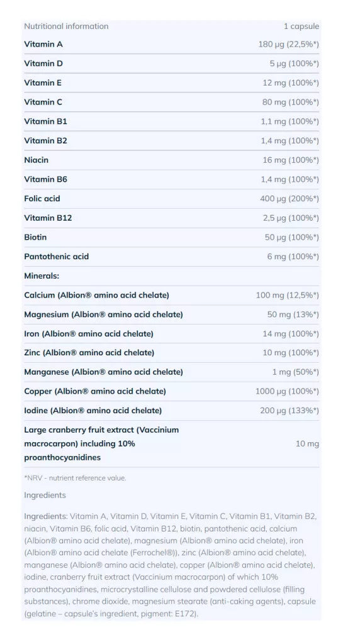Click Large cranberry fruit extract text
The image size is (348, 644).
(101, 443)
